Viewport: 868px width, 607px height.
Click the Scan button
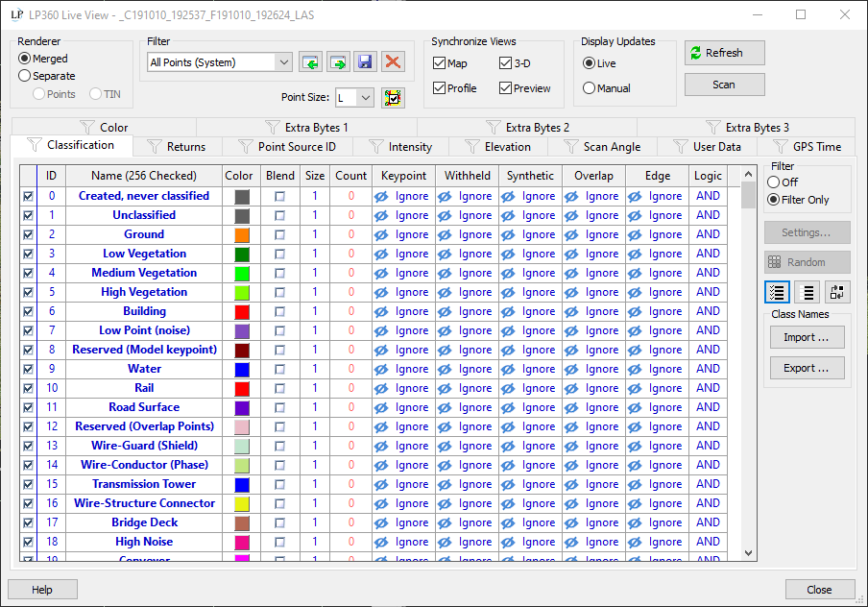click(x=725, y=85)
